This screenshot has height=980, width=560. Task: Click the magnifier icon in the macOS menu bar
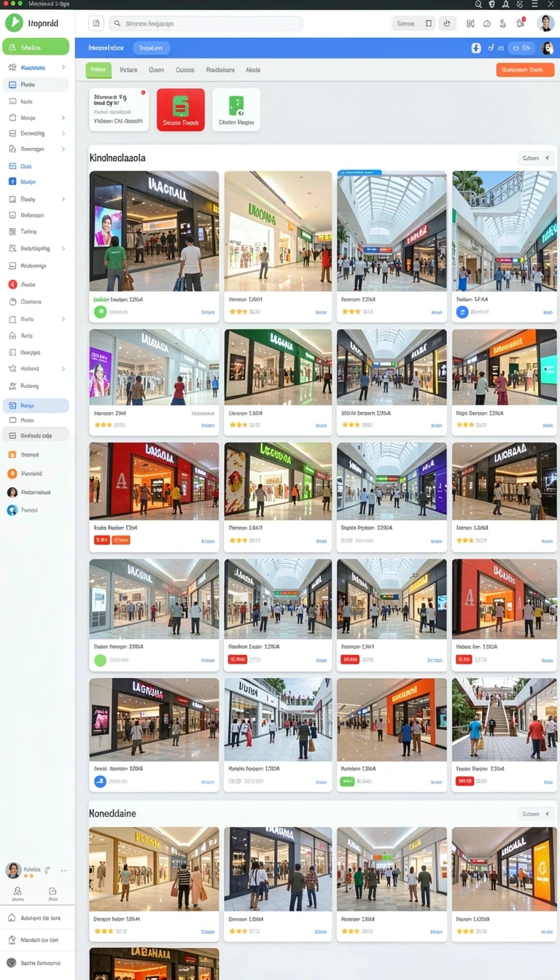479,4
